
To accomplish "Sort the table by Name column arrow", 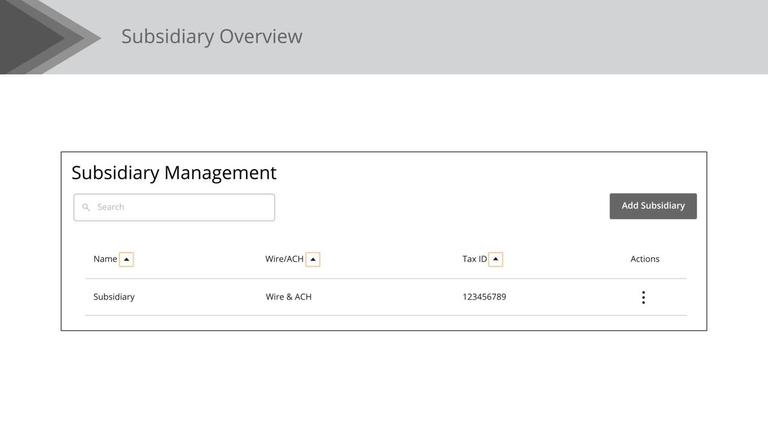I will (x=126, y=259).
